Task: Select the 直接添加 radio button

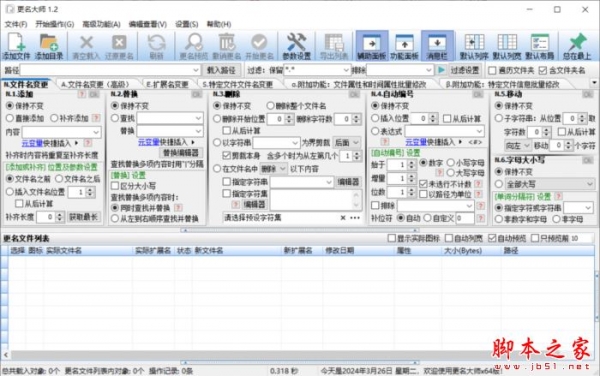Action: pos(10,118)
